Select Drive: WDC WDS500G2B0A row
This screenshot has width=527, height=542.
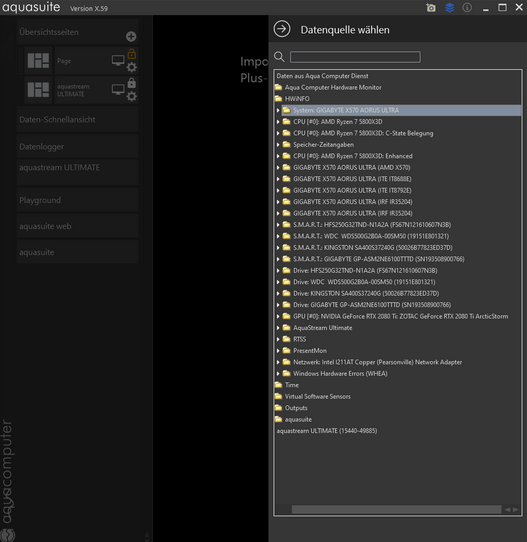click(x=364, y=282)
